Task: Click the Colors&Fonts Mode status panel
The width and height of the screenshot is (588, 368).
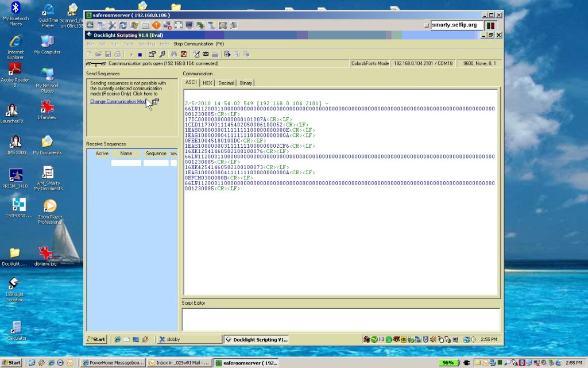Action: coord(370,63)
